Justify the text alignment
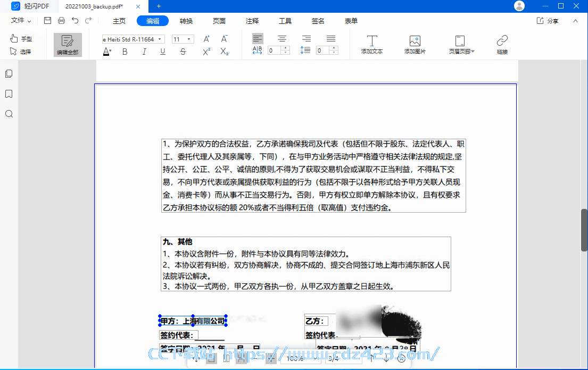 [x=331, y=38]
